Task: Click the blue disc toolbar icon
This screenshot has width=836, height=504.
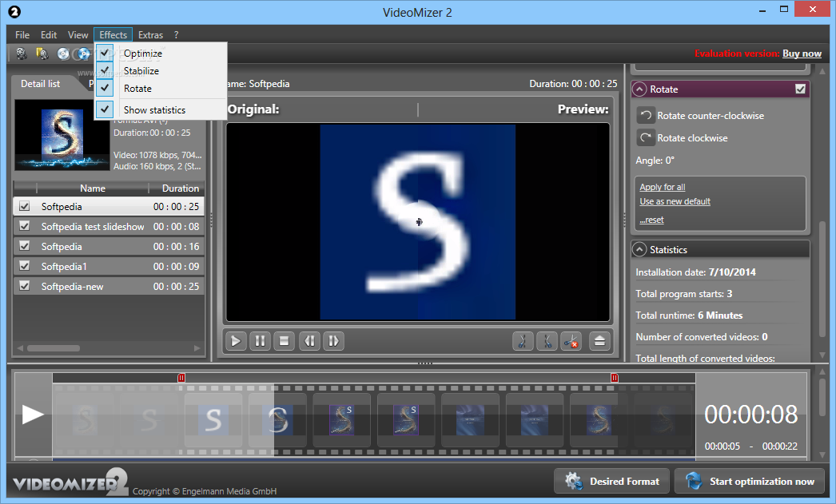Action: (84, 54)
